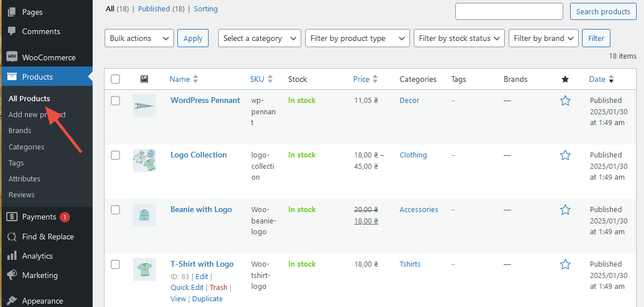
Task: Toggle featured star for Beanie with Logo
Action: click(565, 210)
